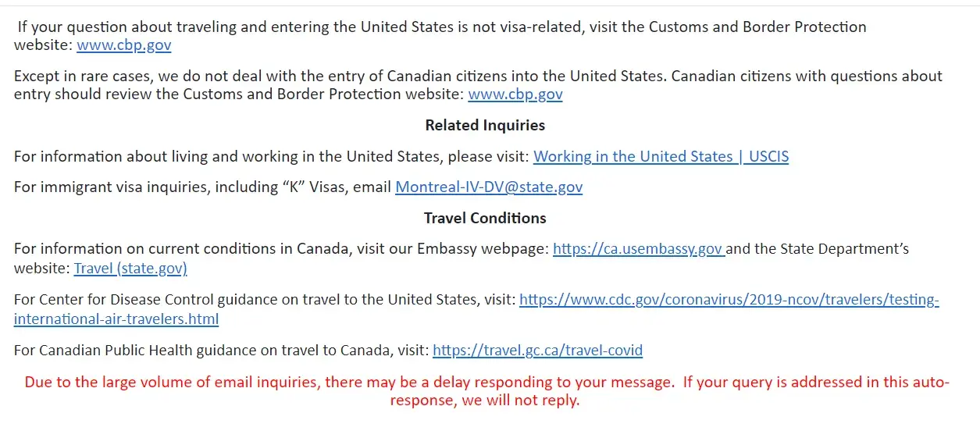
Task: Follow the cdc.gov coronavirus travelers testing link
Action: point(729,300)
